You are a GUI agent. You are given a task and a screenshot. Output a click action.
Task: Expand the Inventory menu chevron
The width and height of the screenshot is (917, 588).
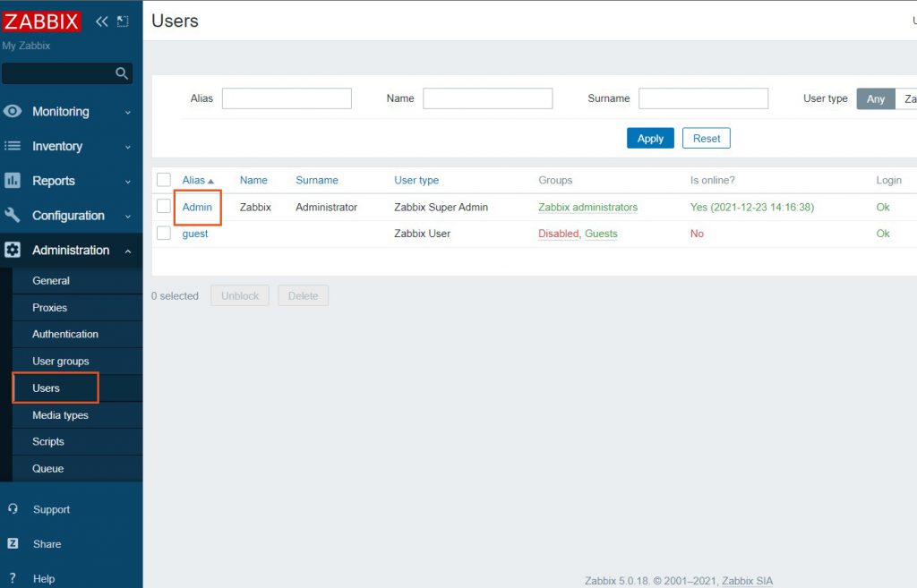(127, 147)
